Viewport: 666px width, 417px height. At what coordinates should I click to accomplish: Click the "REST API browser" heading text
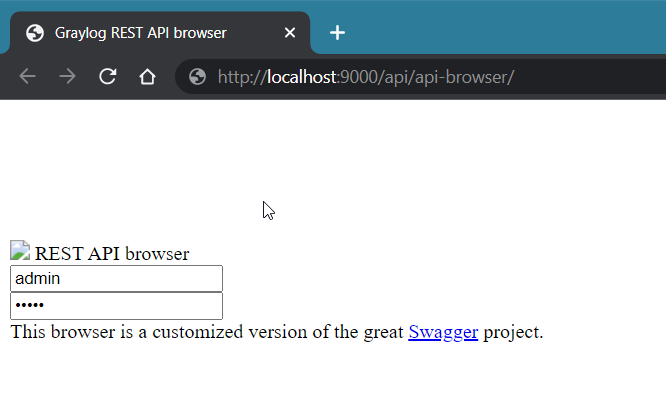[x=112, y=254]
